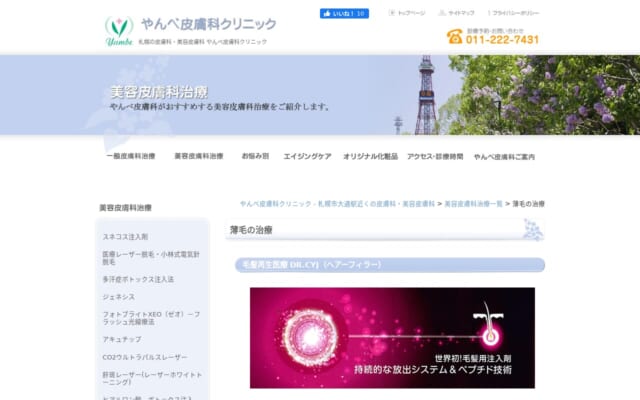Click the 美容皮膚科治療一覧 breadcrumb link
640x400 pixels.
(x=473, y=203)
